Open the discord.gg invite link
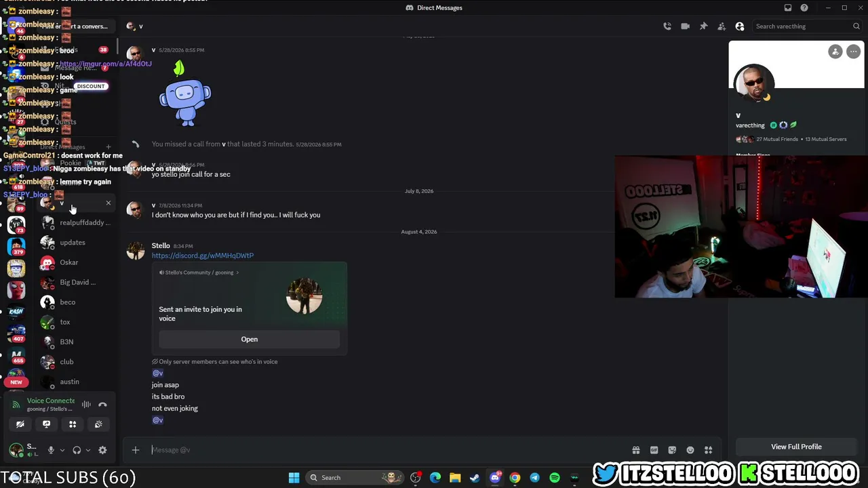The height and width of the screenshot is (488, 868). click(203, 256)
